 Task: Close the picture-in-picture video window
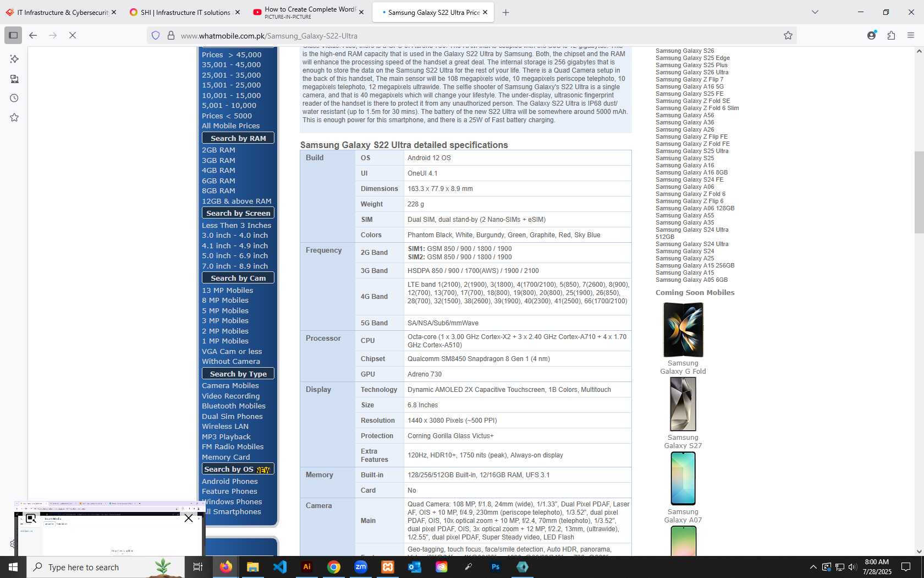(x=189, y=518)
